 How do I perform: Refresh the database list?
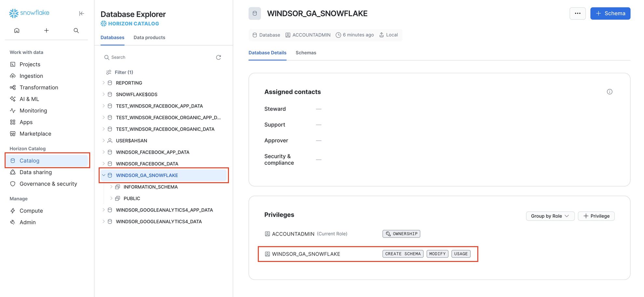click(x=219, y=57)
